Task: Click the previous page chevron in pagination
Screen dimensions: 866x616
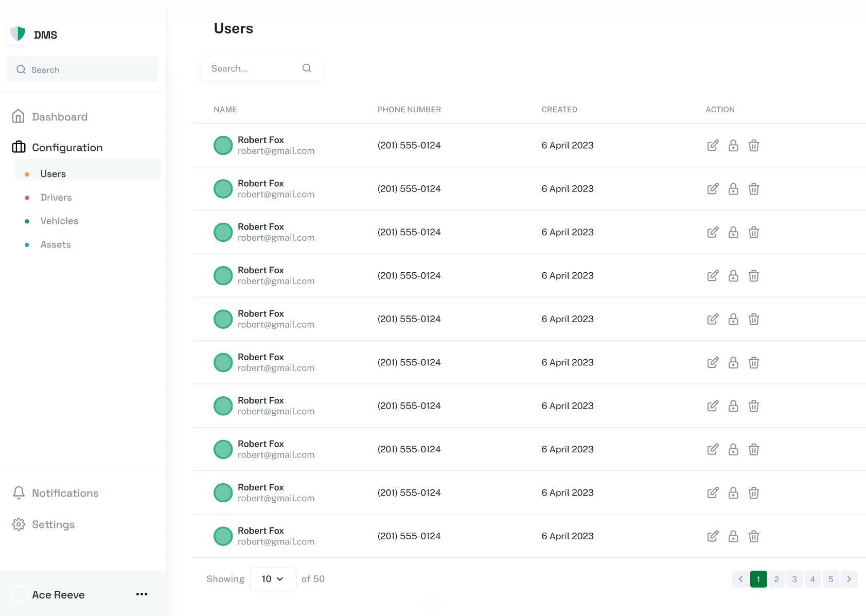Action: tap(740, 579)
